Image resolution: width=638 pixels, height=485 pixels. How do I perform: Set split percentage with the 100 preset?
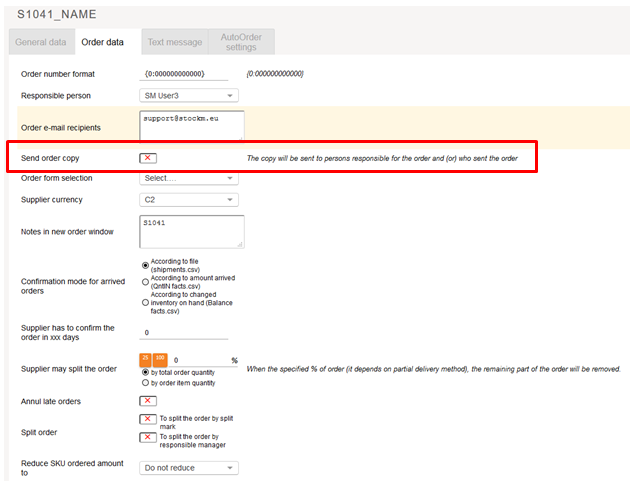160,357
